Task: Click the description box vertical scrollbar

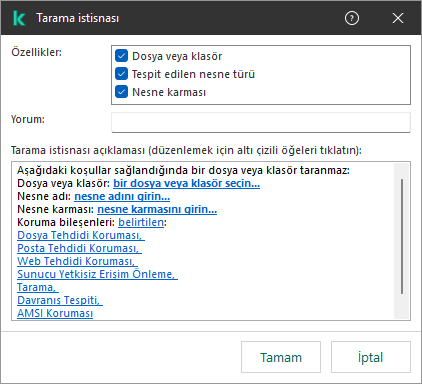Action: point(402,236)
